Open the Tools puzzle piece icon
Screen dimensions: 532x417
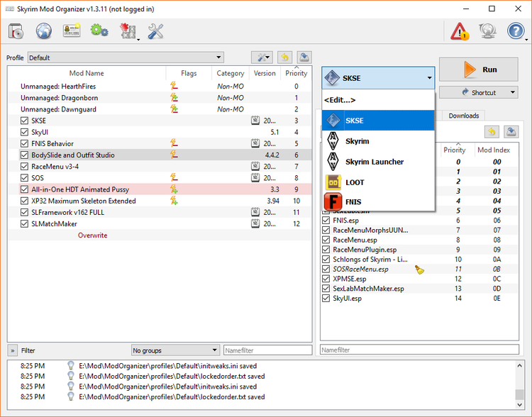[128, 31]
